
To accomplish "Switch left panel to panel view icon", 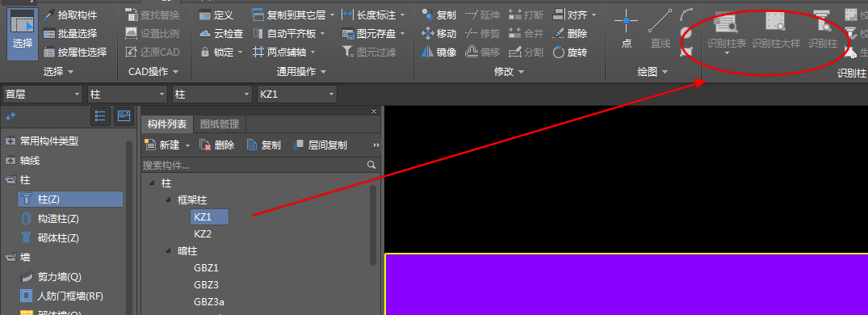I will 124,115.
